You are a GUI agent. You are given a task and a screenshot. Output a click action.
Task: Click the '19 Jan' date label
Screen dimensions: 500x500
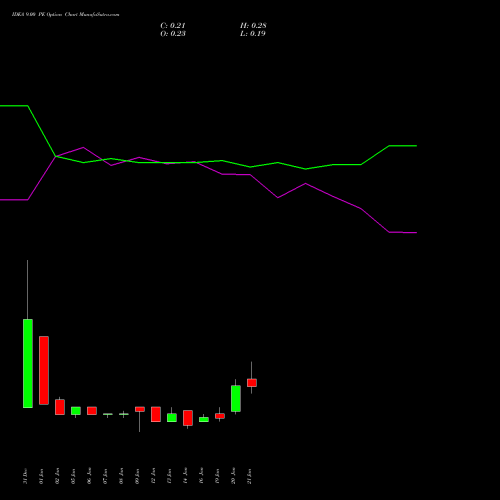[218, 476]
